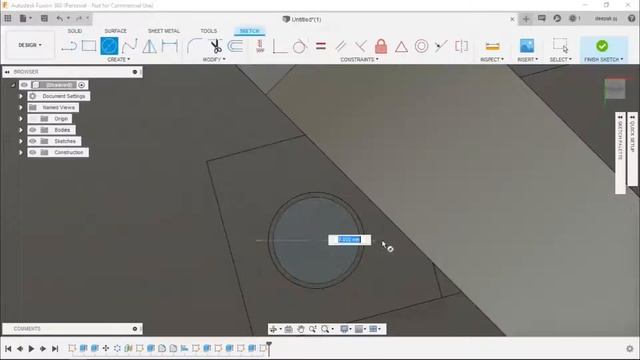Open the MODIFY dropdown menu
Screen dimensions: 640x360
(x=214, y=60)
